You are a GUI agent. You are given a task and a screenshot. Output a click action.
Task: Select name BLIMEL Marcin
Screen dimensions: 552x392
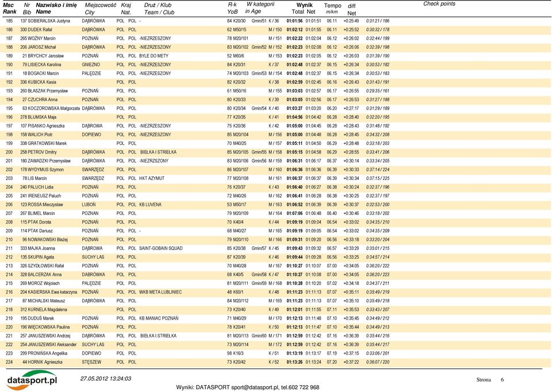point(41,214)
